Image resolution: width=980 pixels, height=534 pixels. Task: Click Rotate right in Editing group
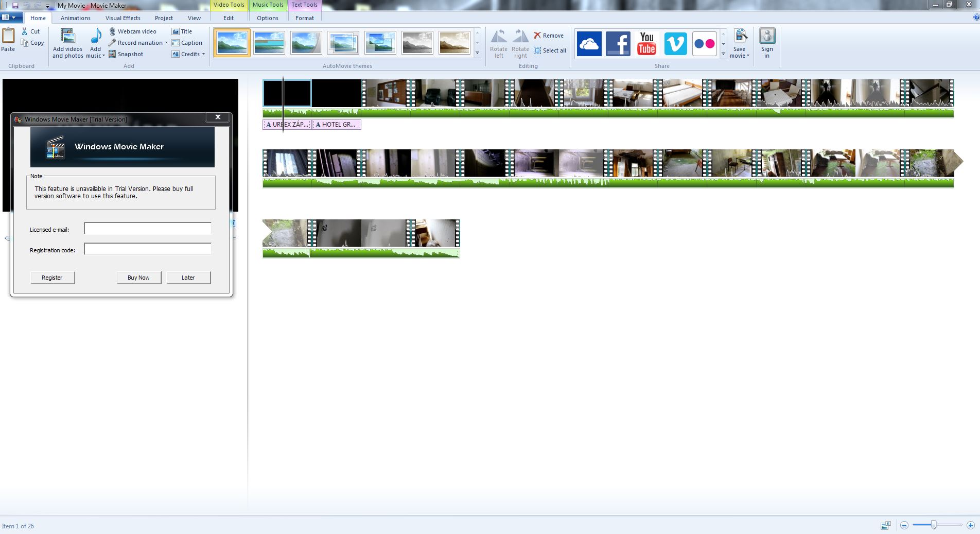pyautogui.click(x=520, y=44)
